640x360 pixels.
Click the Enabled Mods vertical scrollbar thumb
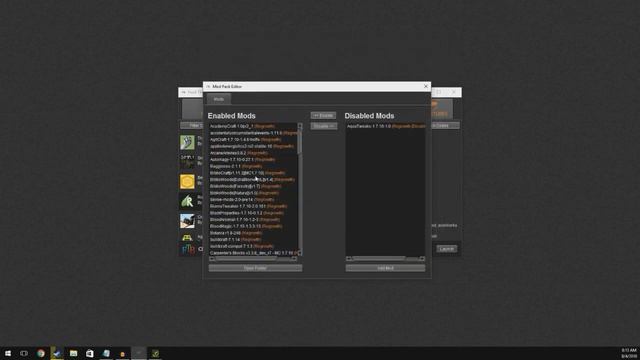300,141
